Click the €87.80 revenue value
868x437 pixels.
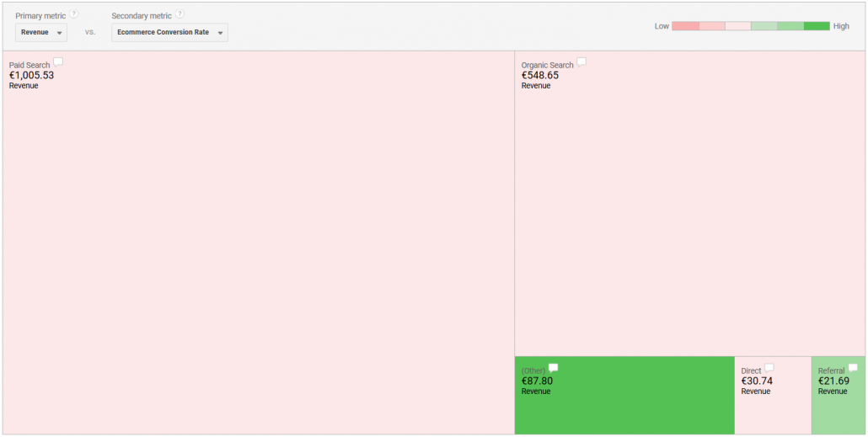point(537,381)
